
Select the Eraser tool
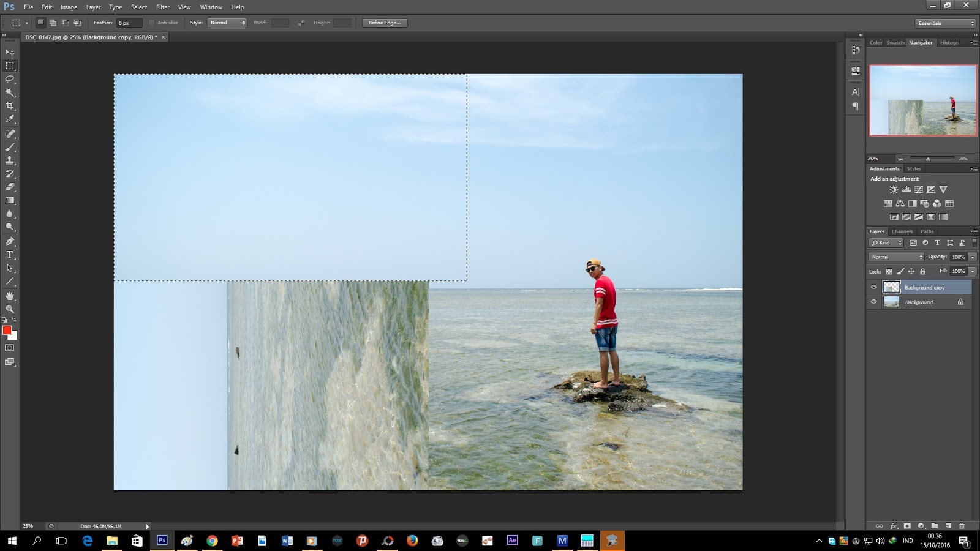(x=10, y=187)
